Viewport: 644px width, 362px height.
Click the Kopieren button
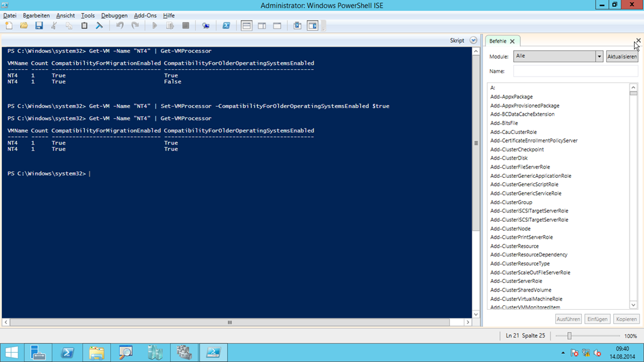click(x=626, y=319)
